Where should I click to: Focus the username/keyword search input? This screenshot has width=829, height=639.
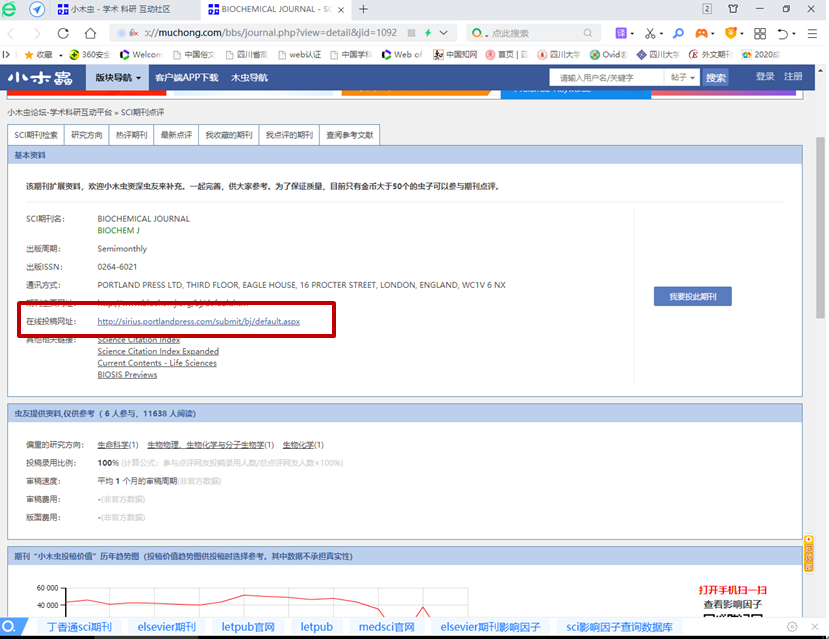pos(606,78)
